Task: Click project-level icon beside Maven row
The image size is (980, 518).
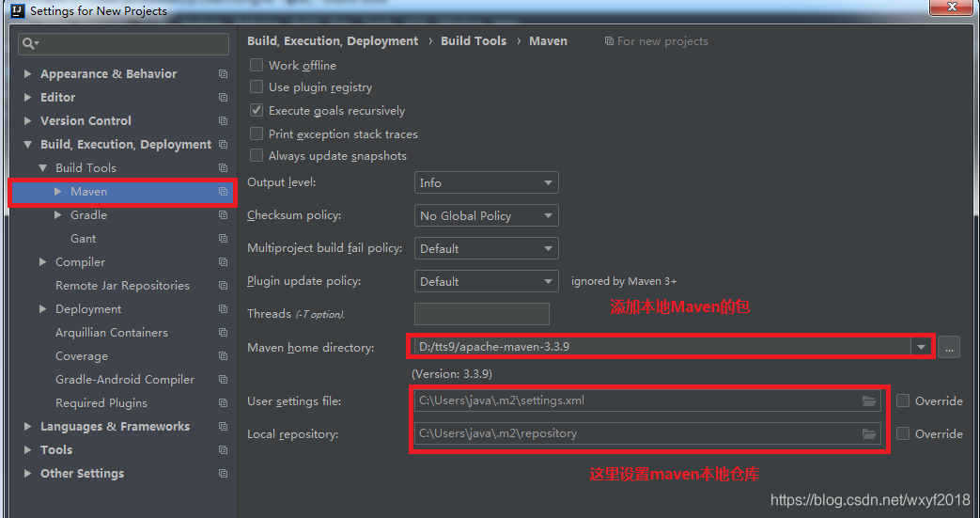Action: click(x=223, y=192)
